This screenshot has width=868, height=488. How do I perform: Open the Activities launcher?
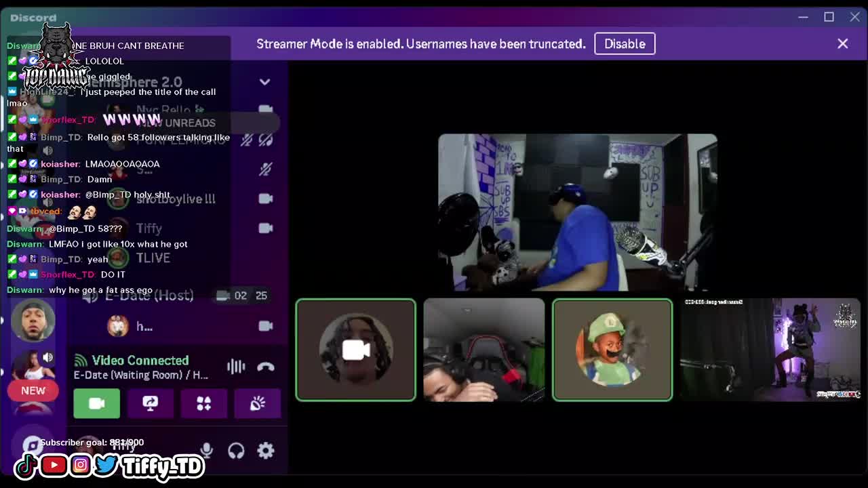[x=203, y=403]
